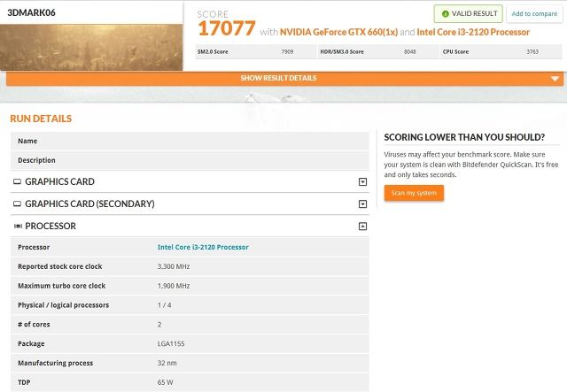
Task: Click the 17077 score value
Action: pos(227,28)
